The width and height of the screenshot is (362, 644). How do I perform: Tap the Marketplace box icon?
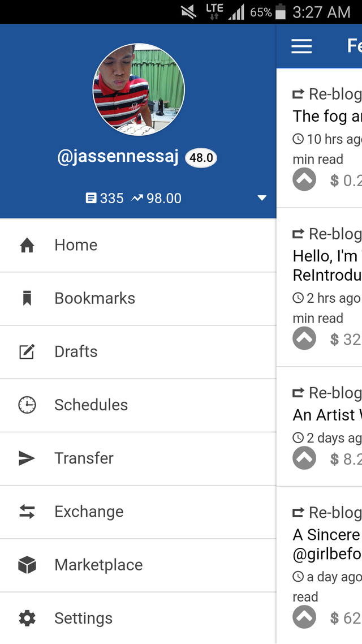pos(27,565)
